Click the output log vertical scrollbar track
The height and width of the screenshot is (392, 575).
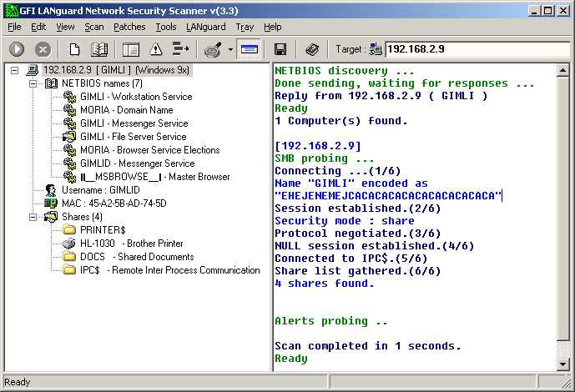pyautogui.click(x=563, y=349)
